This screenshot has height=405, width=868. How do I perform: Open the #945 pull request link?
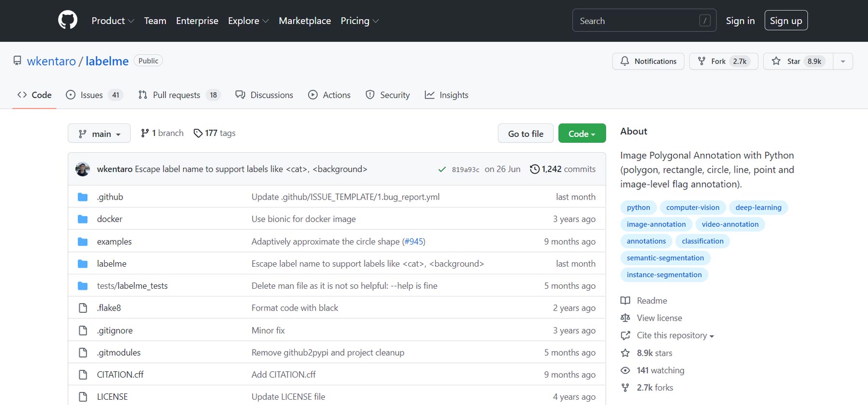click(414, 242)
